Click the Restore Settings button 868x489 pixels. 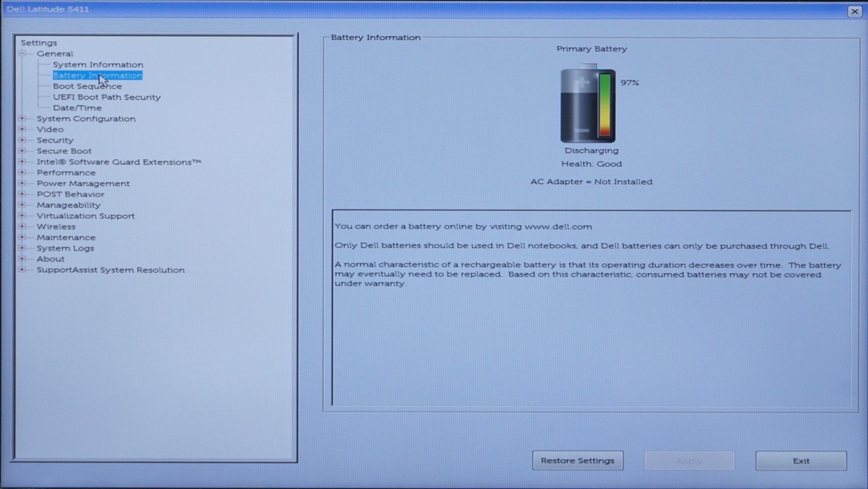[578, 460]
